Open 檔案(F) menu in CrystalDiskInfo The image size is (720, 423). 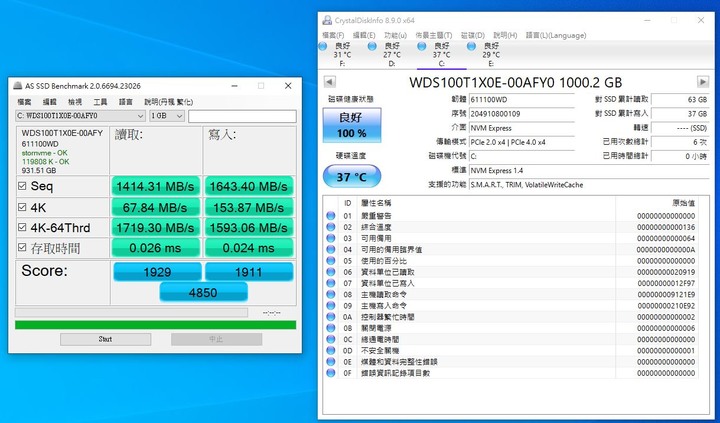tap(333, 35)
